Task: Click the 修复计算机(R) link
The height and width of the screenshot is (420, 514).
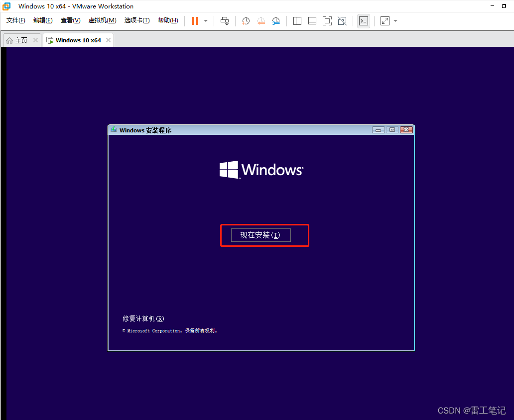Action: pos(143,318)
